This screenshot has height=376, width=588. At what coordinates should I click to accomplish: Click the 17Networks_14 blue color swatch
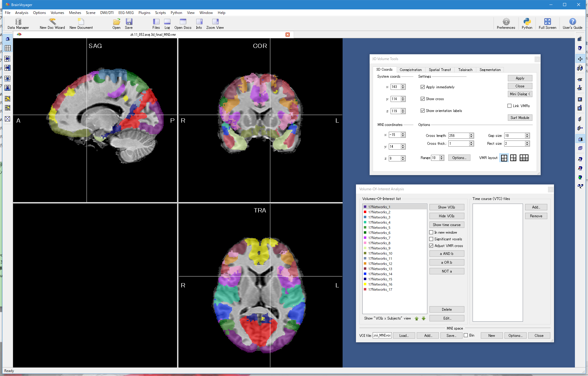click(x=365, y=274)
